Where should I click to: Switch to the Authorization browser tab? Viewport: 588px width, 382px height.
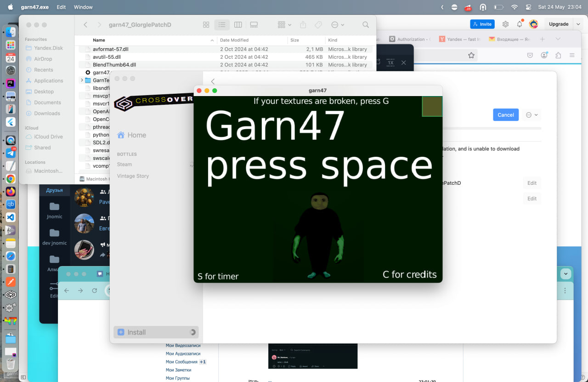410,40
